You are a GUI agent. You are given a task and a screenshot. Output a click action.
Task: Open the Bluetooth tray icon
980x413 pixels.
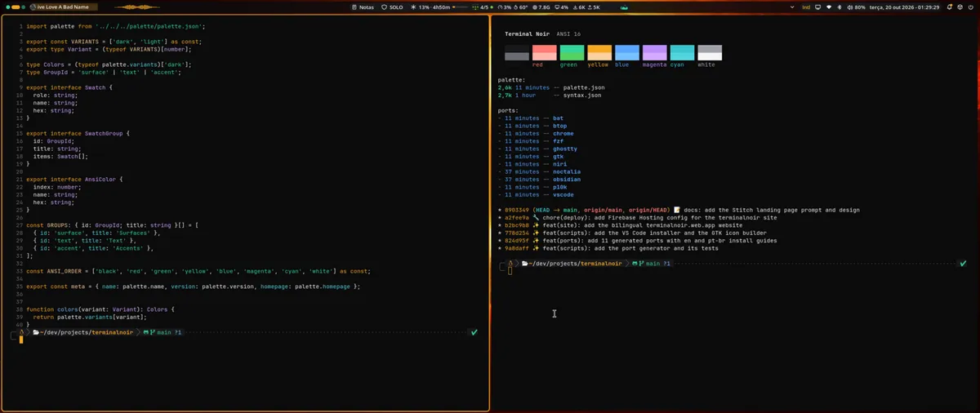[x=840, y=7]
